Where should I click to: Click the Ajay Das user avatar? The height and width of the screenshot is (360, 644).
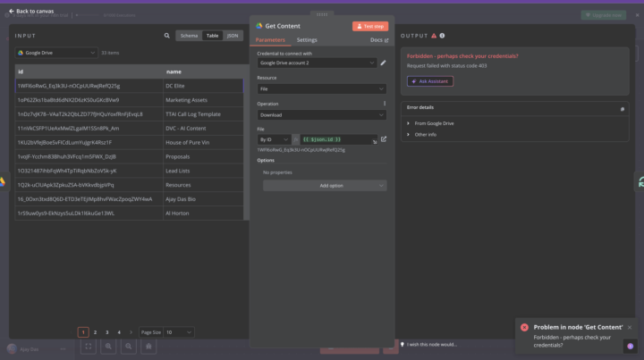click(12, 349)
